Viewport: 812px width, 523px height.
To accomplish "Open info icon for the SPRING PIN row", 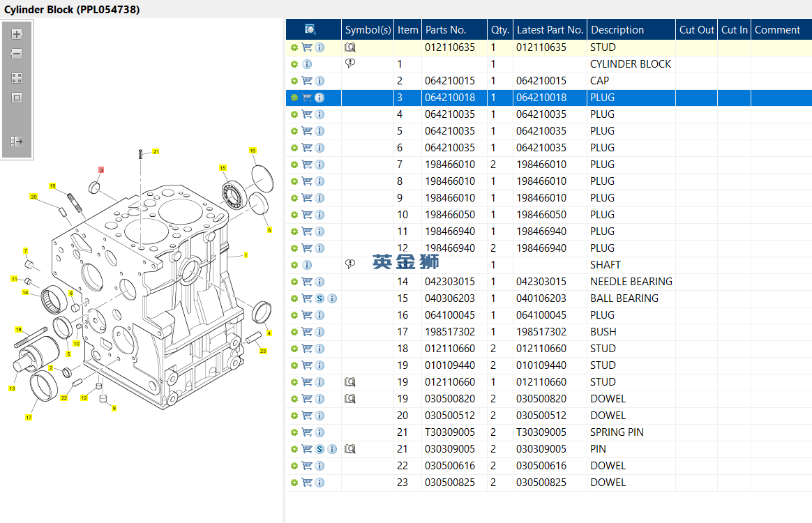I will tap(319, 432).
